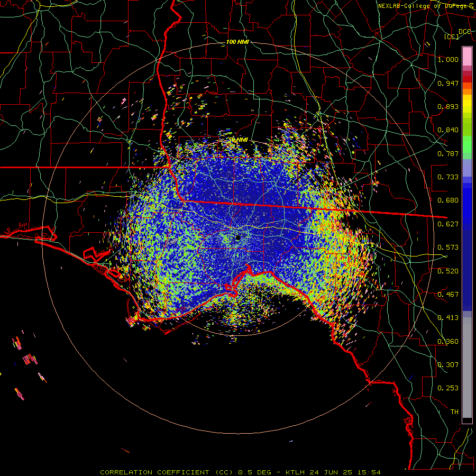The height and width of the screenshot is (476, 476).
Task: Click the 0.360 legend value
Action: point(448,342)
